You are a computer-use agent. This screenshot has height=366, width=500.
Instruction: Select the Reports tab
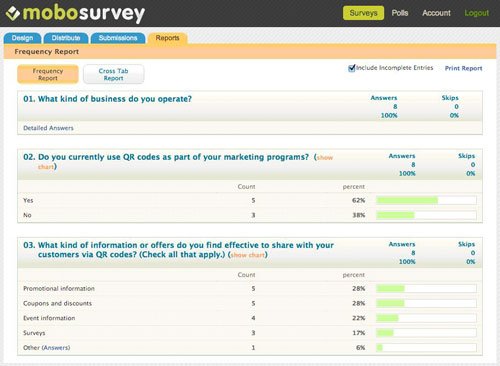tap(167, 38)
